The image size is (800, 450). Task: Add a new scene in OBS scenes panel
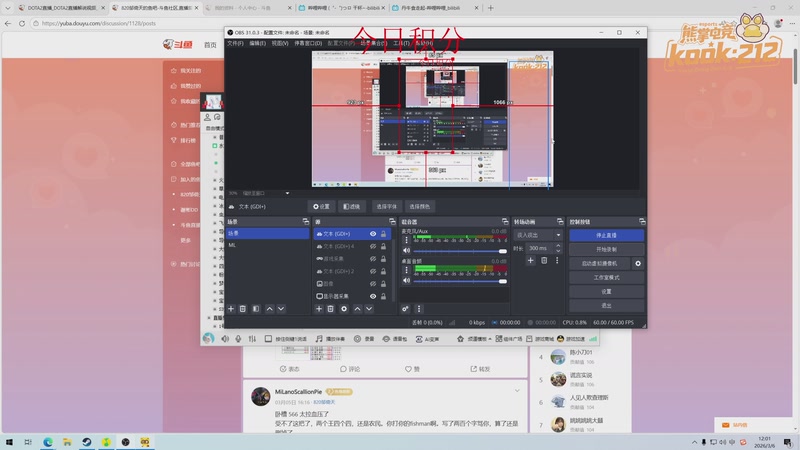click(x=231, y=309)
